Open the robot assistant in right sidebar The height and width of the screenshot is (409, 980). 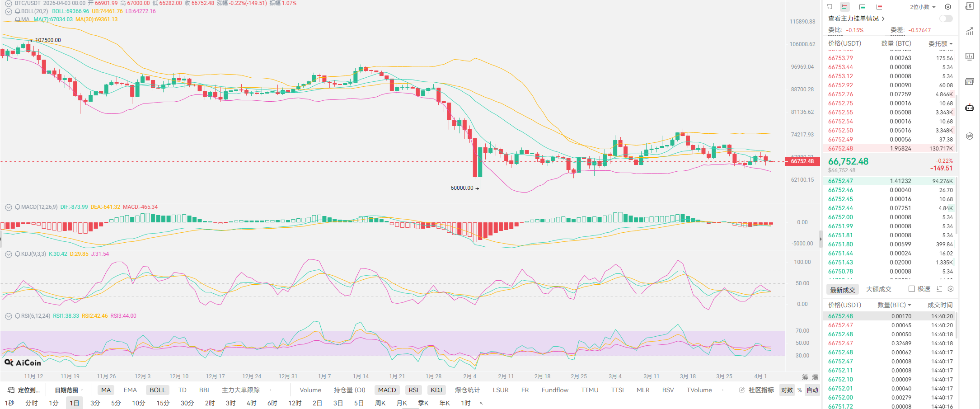pos(970,108)
